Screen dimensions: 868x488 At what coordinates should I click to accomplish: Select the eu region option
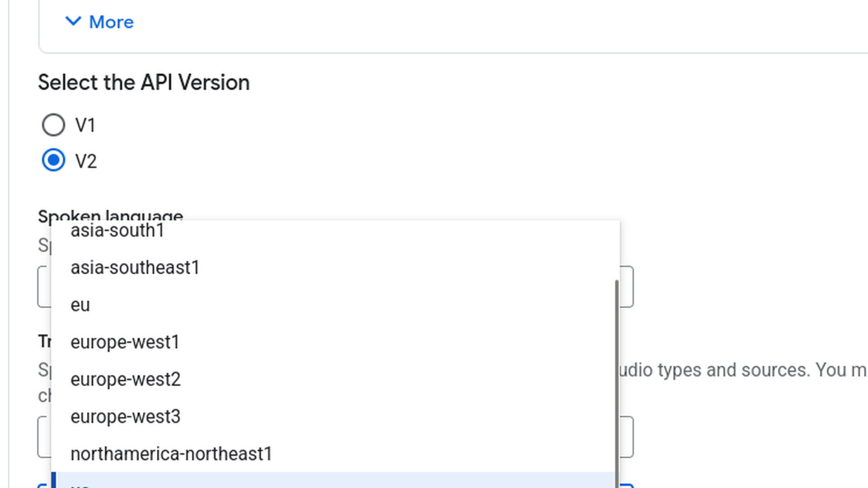click(x=80, y=305)
